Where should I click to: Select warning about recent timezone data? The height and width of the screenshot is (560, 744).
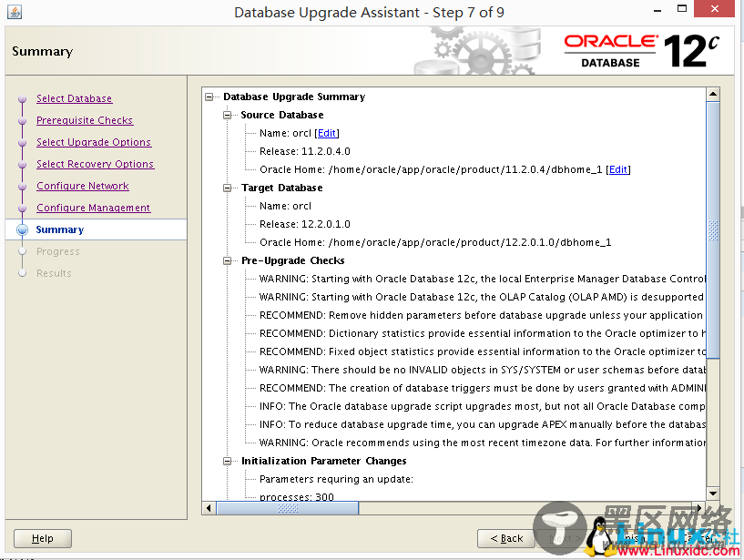[x=482, y=443]
